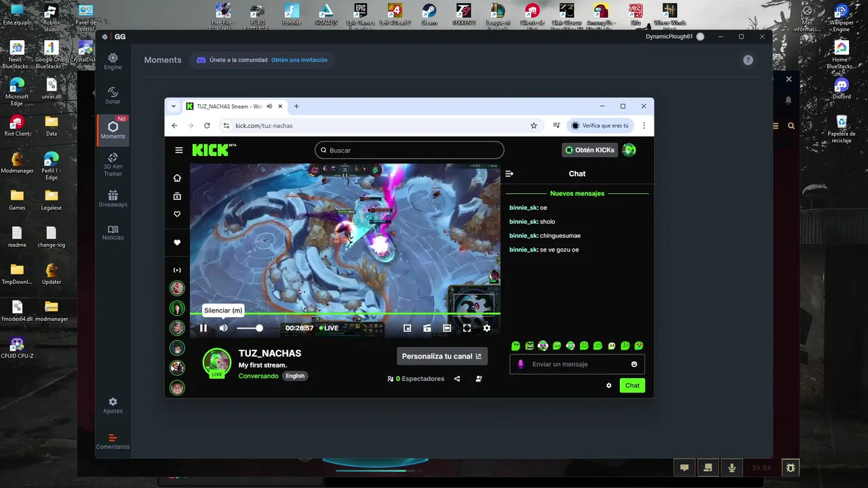Click the cast icon in video controls

pos(427,328)
